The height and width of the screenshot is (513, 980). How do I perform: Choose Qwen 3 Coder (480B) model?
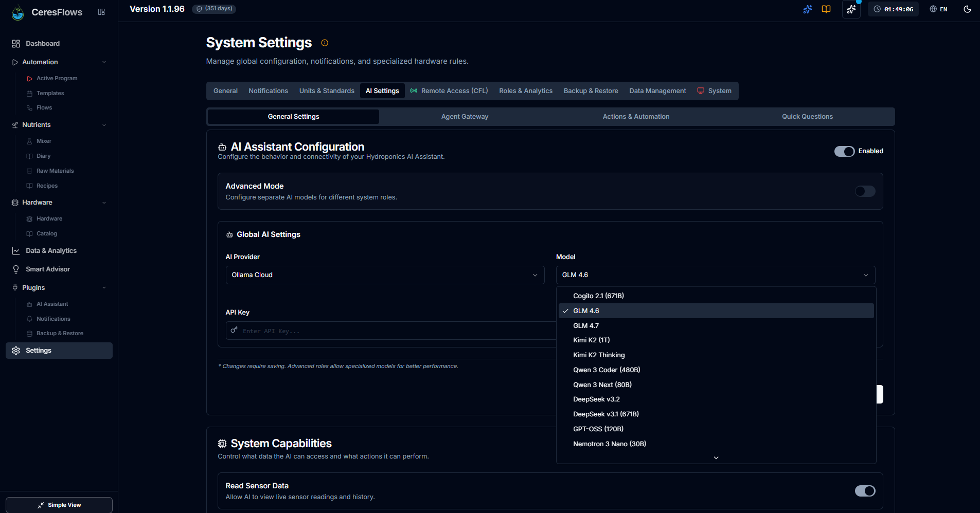pos(716,370)
